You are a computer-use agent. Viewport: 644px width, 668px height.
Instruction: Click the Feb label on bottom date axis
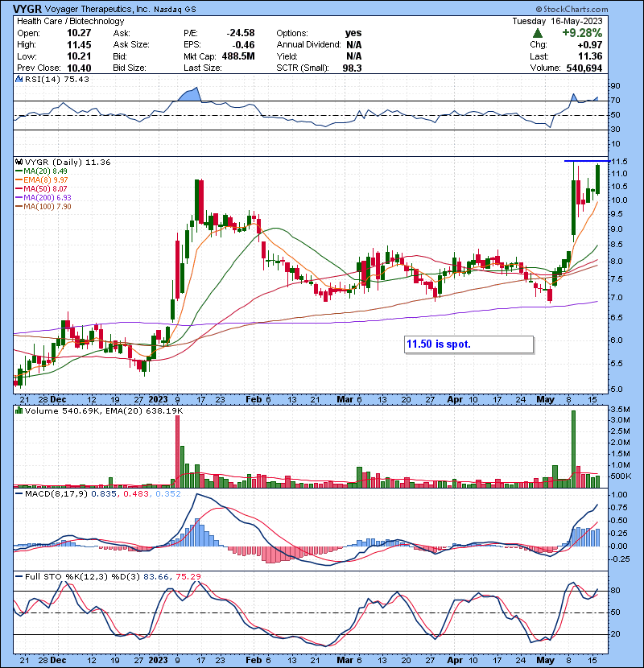pos(254,660)
